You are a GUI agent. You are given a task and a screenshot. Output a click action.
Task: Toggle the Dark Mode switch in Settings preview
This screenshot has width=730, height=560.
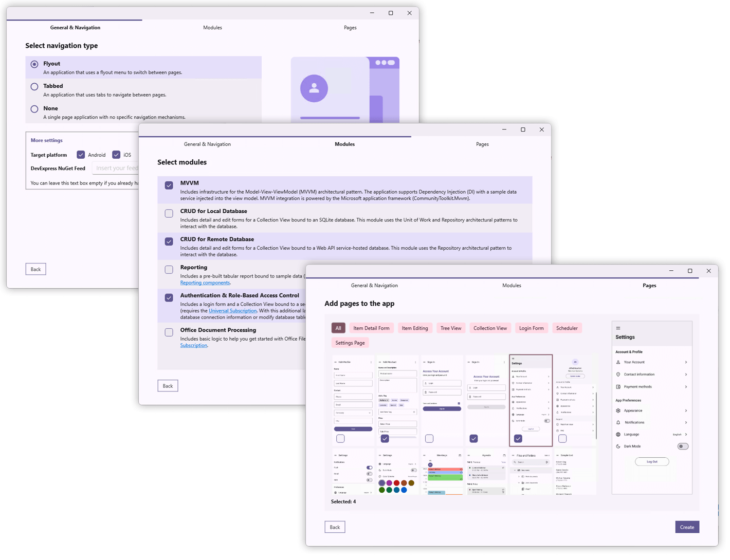tap(683, 446)
